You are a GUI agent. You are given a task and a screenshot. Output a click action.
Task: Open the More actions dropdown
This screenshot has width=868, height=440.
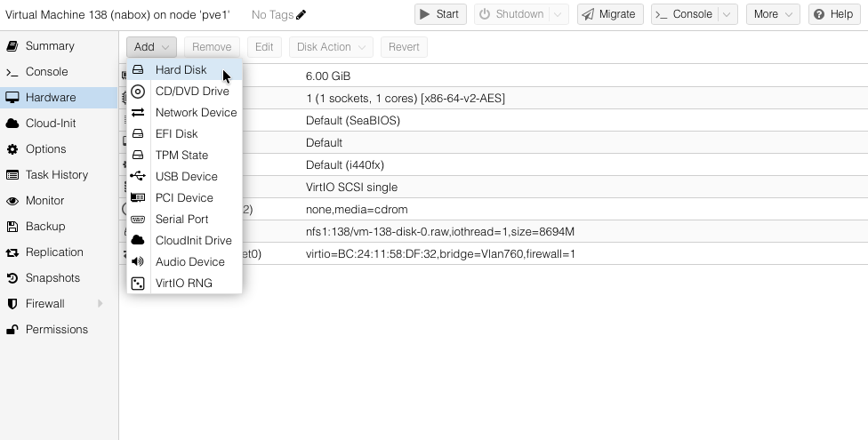773,14
